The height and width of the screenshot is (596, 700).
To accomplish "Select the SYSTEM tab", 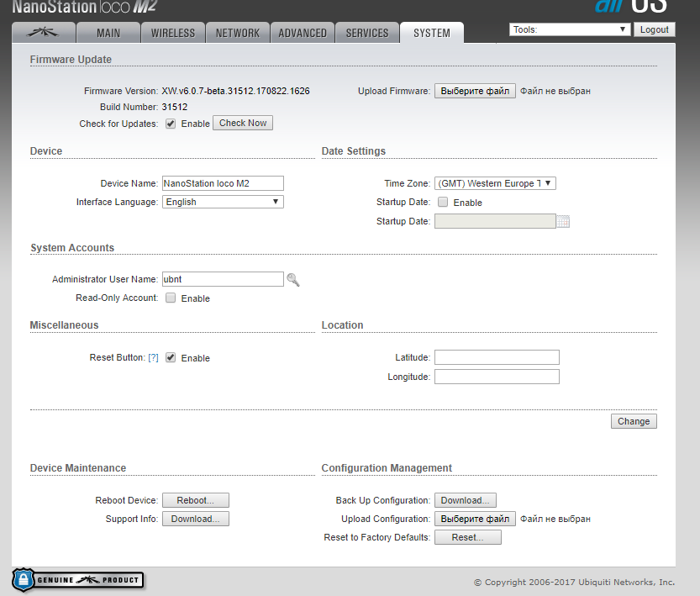I will [x=432, y=33].
